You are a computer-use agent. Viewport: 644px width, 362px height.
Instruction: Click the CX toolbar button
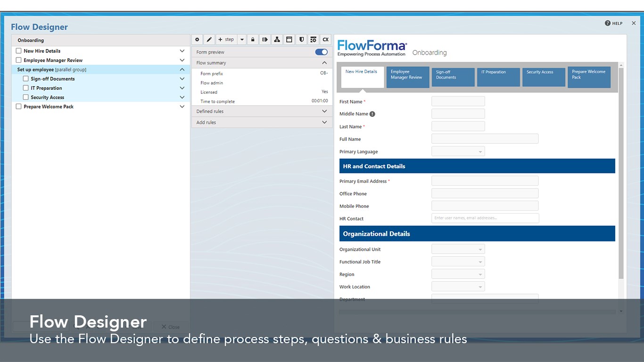326,40
